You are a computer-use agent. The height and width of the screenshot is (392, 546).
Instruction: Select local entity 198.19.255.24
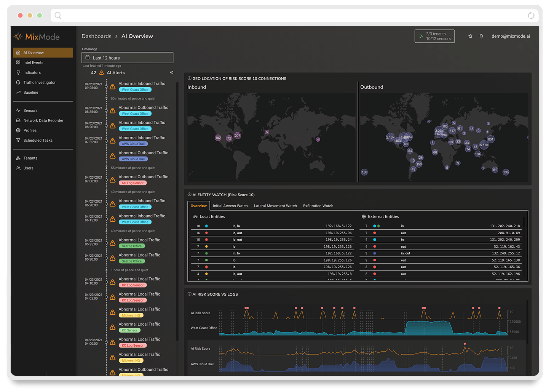pyautogui.click(x=272, y=240)
